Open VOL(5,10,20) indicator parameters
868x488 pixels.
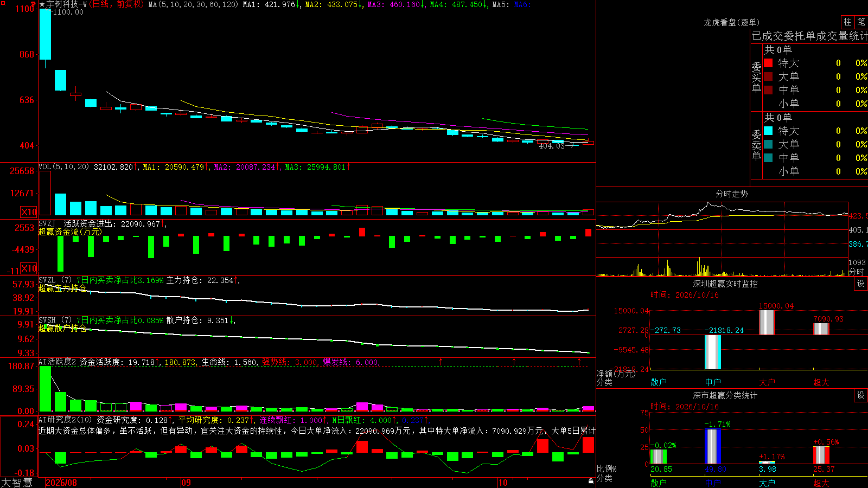pos(63,167)
